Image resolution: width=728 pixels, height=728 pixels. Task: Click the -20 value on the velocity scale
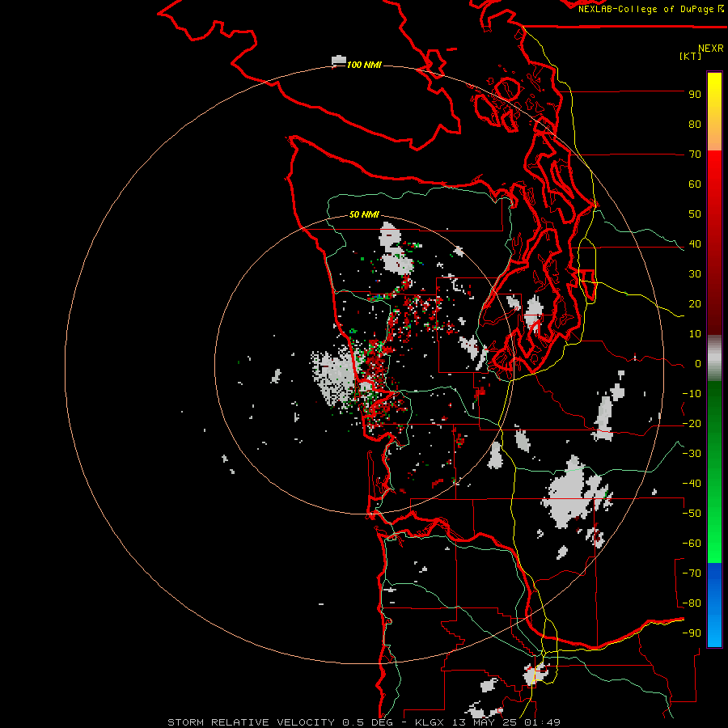click(692, 424)
